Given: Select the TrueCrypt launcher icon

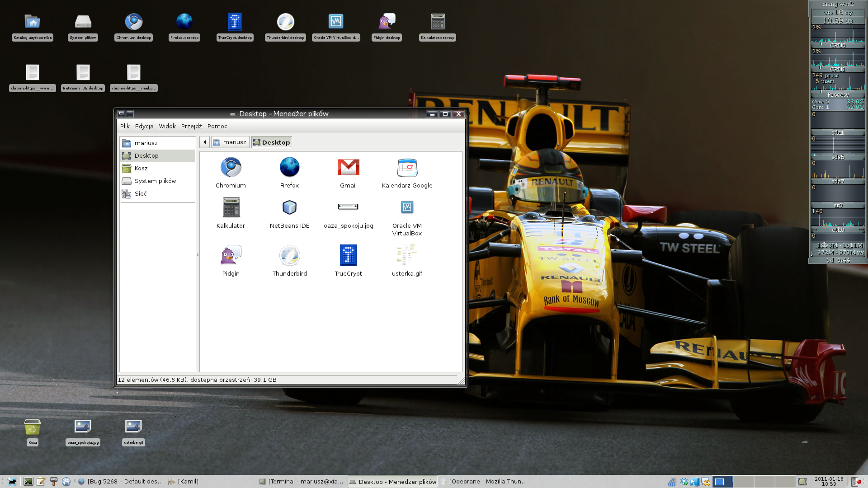Looking at the screenshot, I should 348,256.
